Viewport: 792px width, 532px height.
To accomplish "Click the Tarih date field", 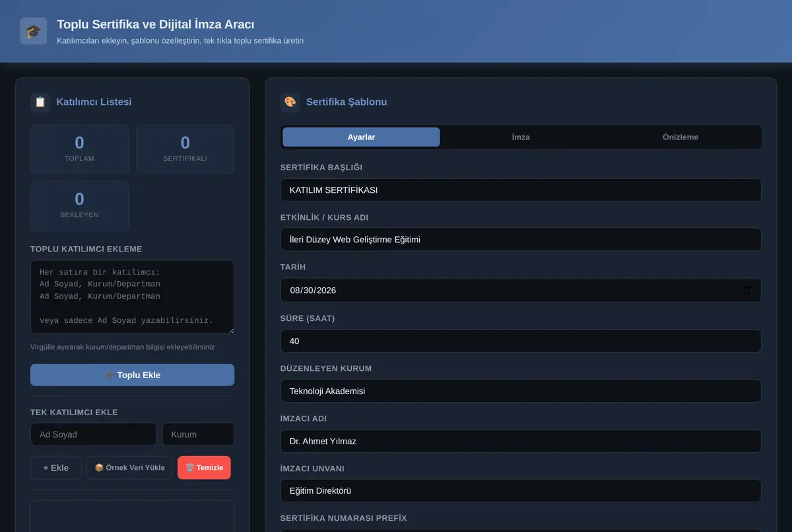I will 521,290.
